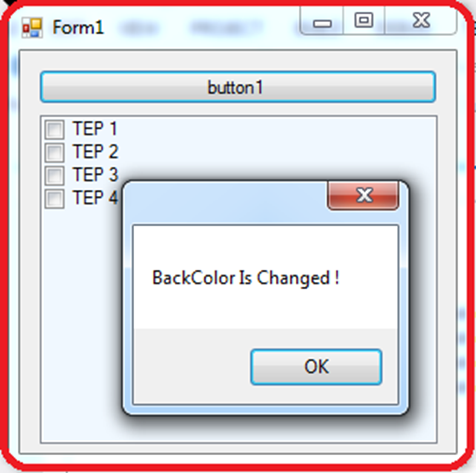Click the OK button in the dialog
Viewport: 476px width, 473px height.
click(316, 367)
